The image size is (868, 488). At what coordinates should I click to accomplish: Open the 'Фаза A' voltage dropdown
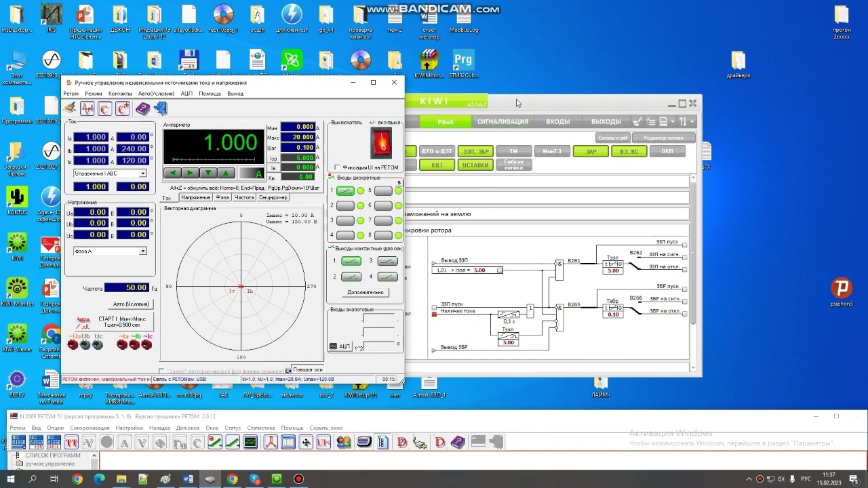click(142, 251)
